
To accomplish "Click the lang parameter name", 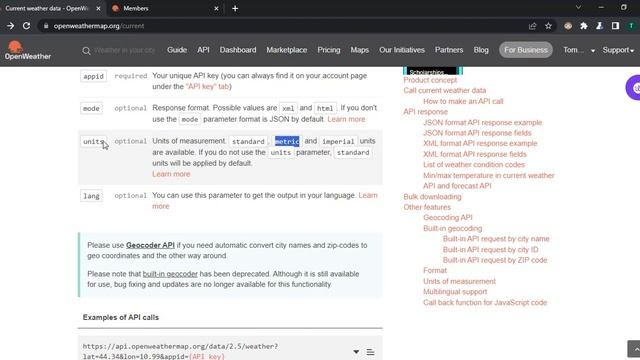I will (91, 196).
